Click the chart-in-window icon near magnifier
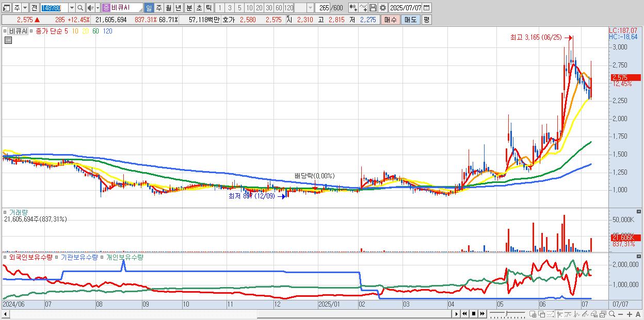 coord(603,314)
